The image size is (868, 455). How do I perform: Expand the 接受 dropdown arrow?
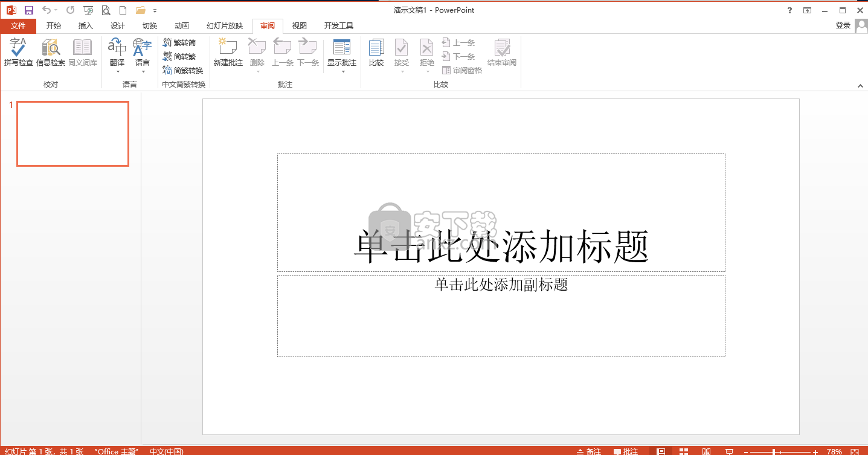tap(402, 71)
